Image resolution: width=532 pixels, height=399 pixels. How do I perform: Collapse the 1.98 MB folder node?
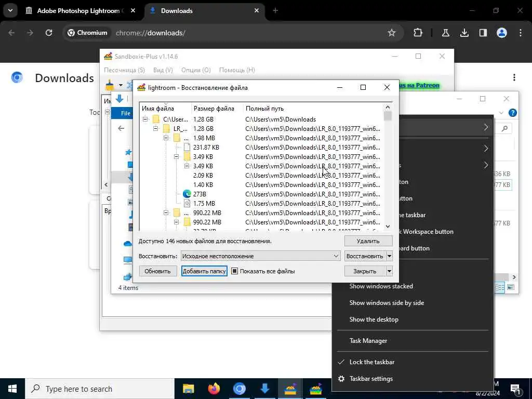click(x=166, y=138)
